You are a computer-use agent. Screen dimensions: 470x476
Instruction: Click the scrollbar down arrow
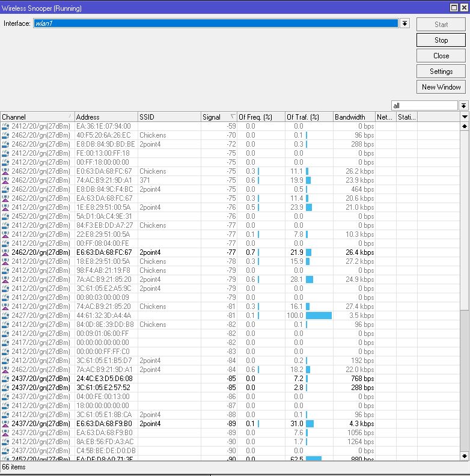point(464,456)
